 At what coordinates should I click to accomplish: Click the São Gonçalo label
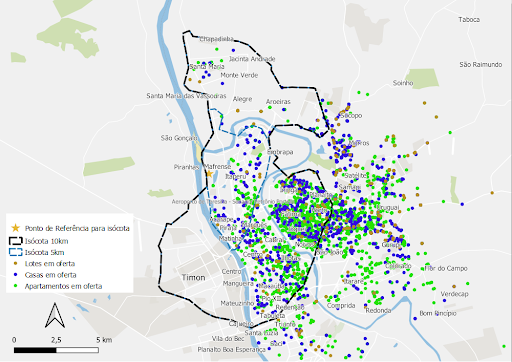[x=179, y=138]
